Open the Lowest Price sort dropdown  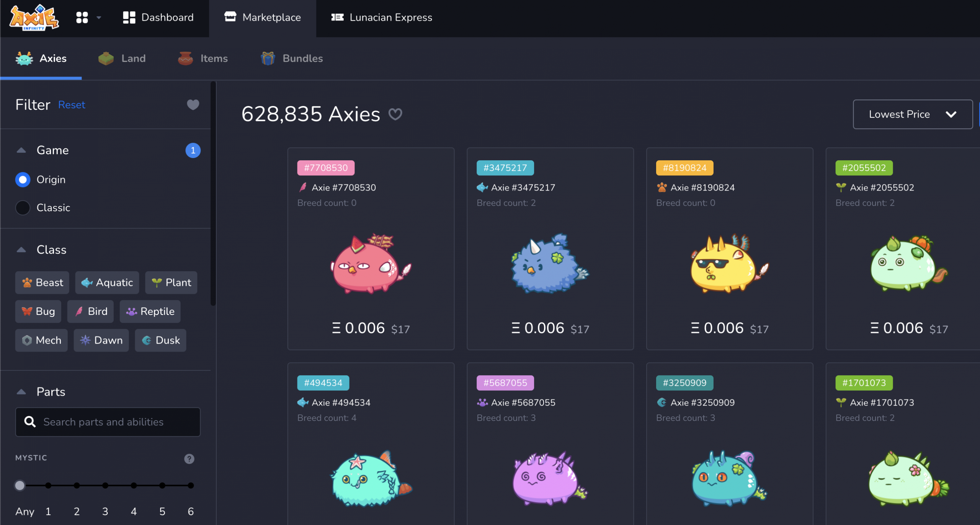(x=913, y=114)
